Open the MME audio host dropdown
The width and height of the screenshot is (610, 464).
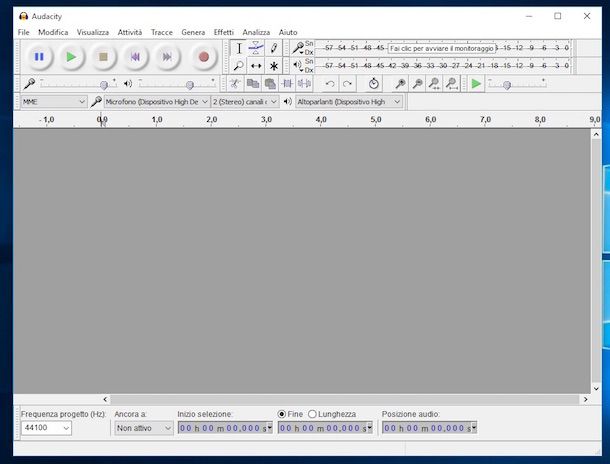click(54, 102)
